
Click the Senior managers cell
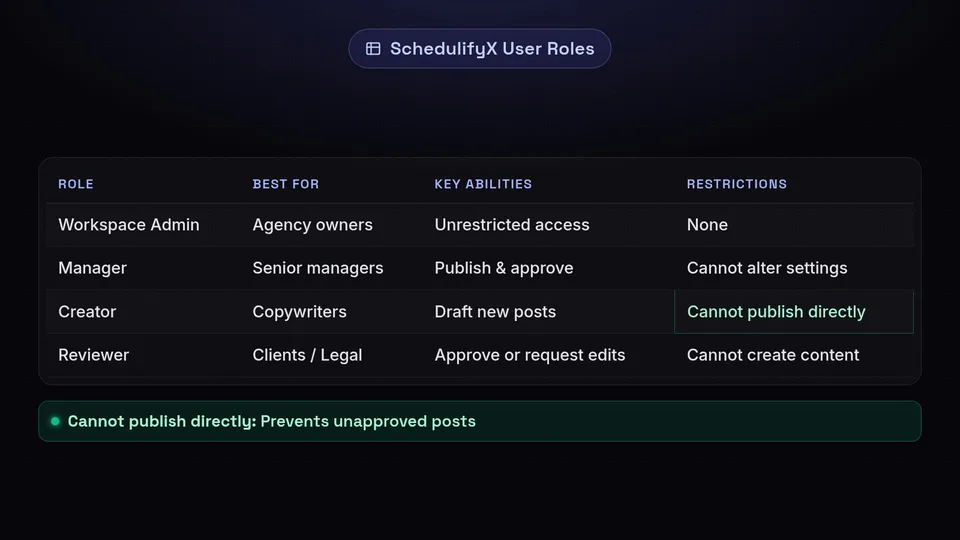(318, 268)
